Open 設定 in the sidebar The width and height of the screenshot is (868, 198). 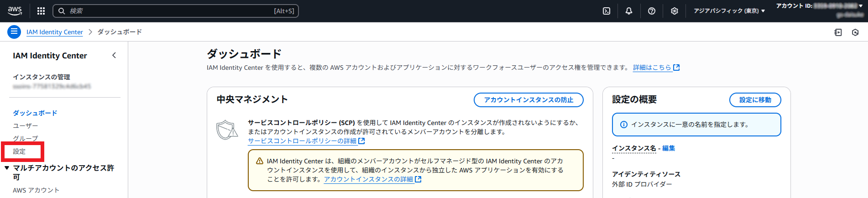[19, 151]
